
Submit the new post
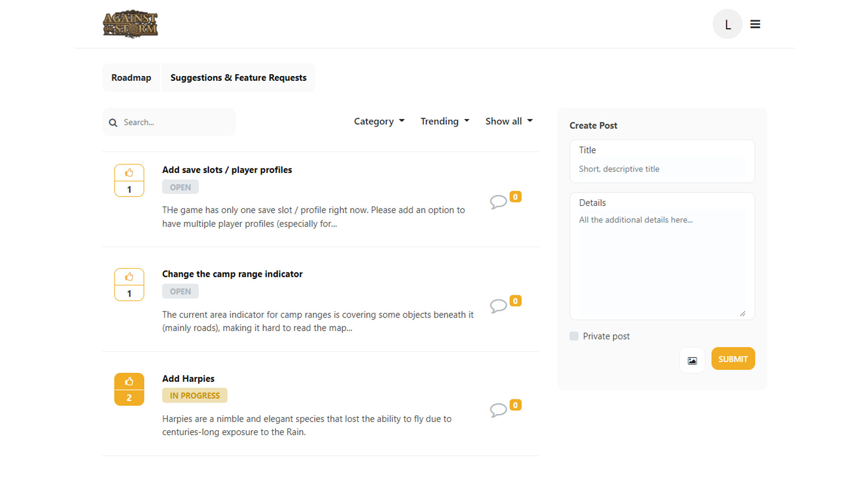tap(733, 359)
